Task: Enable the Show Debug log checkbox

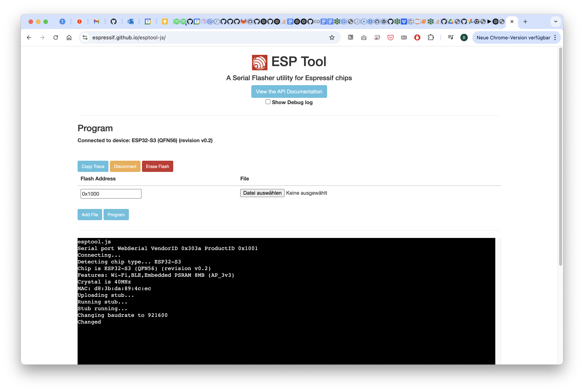Action: tap(268, 102)
